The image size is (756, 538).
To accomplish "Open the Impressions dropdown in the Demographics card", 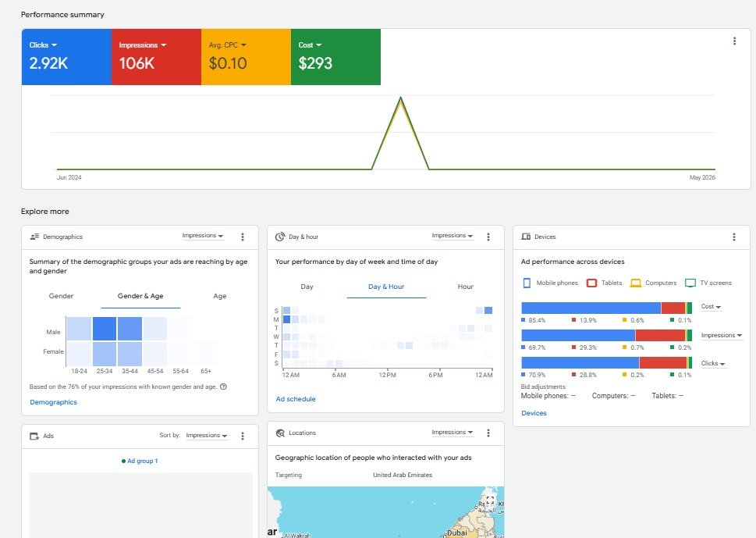I will [203, 236].
